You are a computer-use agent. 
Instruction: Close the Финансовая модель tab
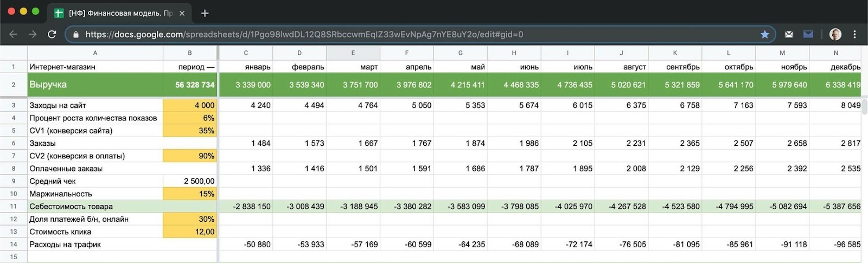coord(182,13)
